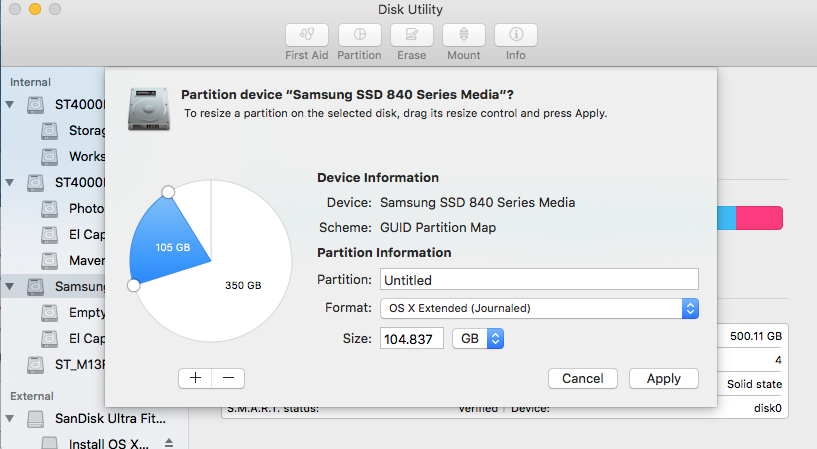Collapse the SanDisk Ultra Fit tree
Screen dimensions: 817x449
11,418
